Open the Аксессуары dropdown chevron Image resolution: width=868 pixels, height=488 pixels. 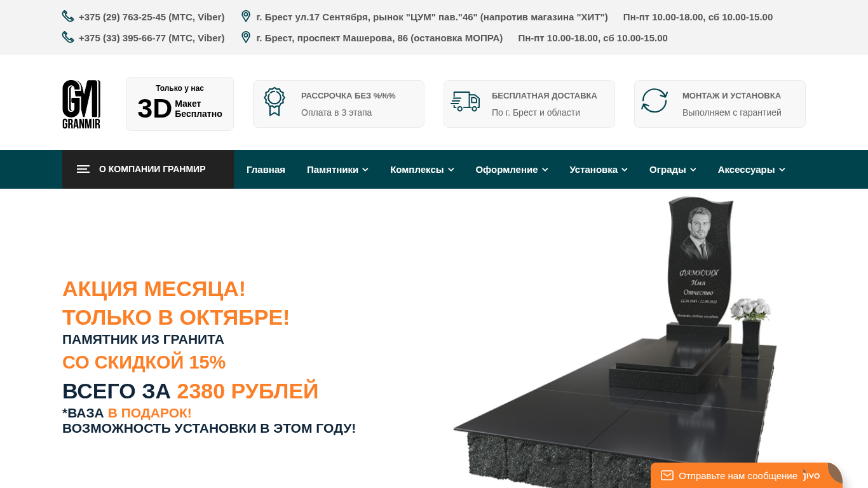[782, 170]
